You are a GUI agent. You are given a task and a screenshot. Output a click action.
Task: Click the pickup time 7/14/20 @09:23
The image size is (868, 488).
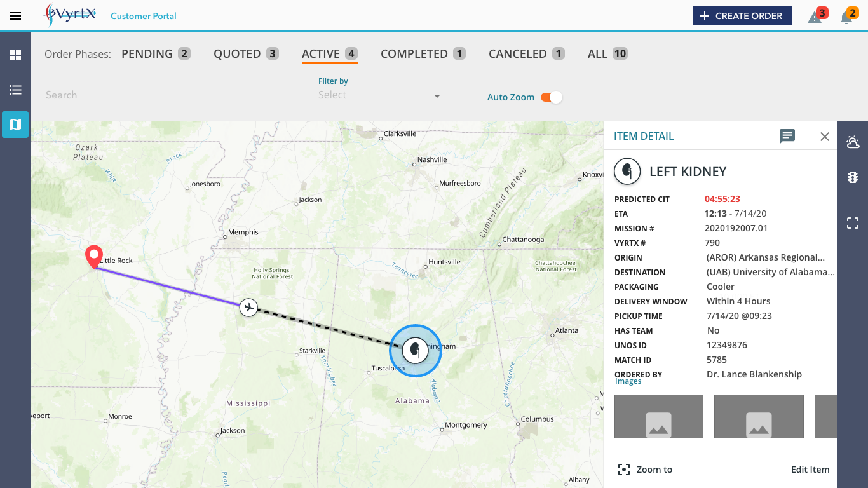tap(739, 316)
